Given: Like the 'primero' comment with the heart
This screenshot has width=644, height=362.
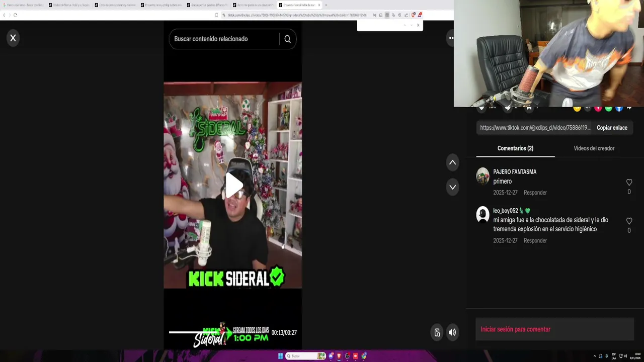Looking at the screenshot, I should tap(629, 183).
